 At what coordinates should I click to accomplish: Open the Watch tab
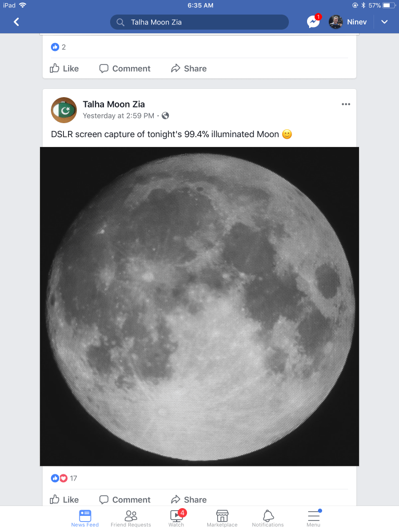(x=176, y=517)
